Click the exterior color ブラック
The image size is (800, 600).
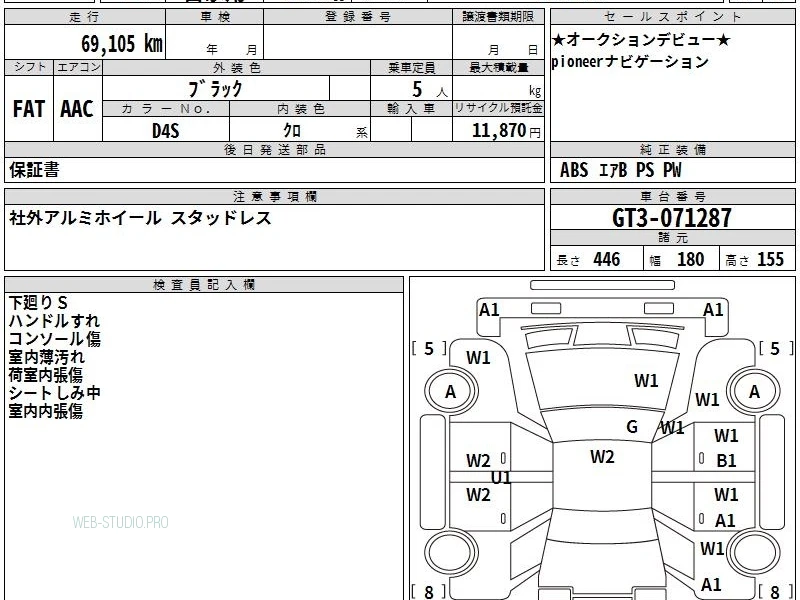215,89
